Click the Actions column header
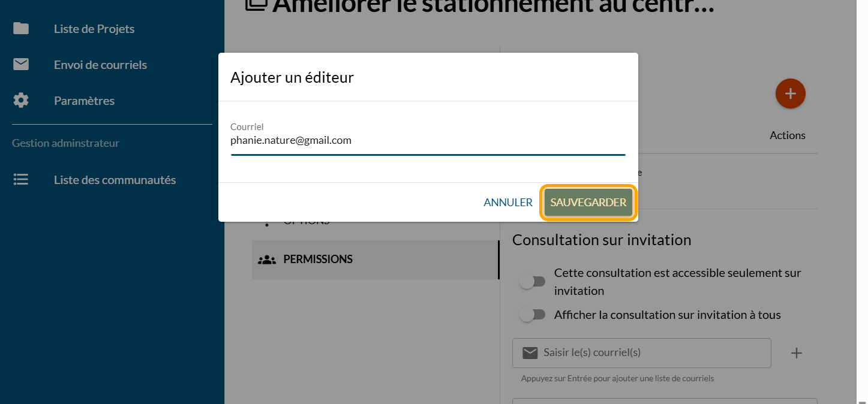The image size is (868, 404). click(x=787, y=135)
